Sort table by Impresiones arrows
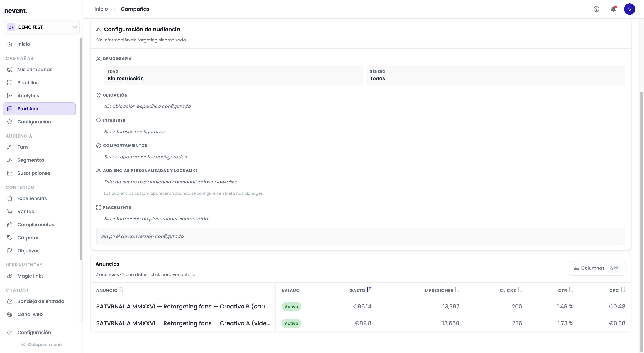The image size is (644, 353). (457, 290)
